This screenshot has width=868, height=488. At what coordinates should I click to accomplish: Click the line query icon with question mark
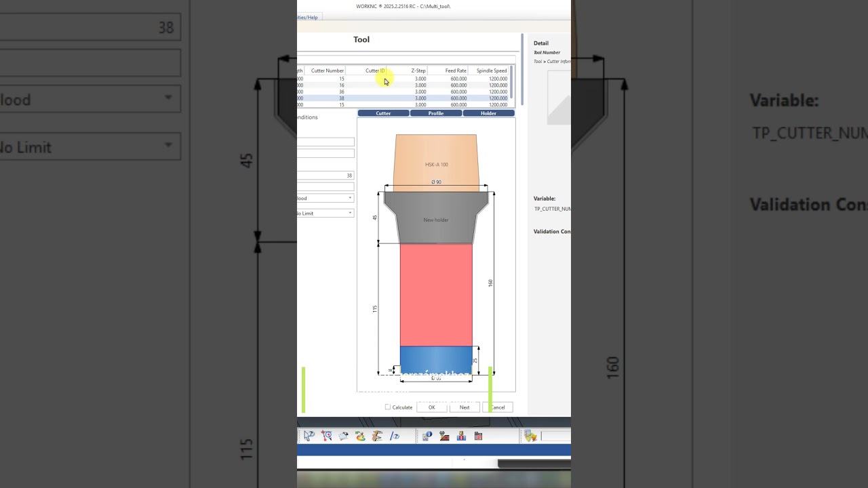click(394, 436)
